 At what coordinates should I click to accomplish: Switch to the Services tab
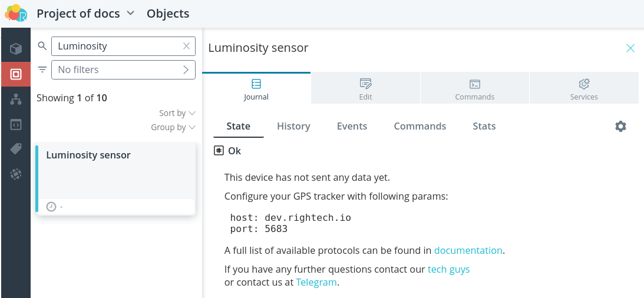click(x=584, y=88)
